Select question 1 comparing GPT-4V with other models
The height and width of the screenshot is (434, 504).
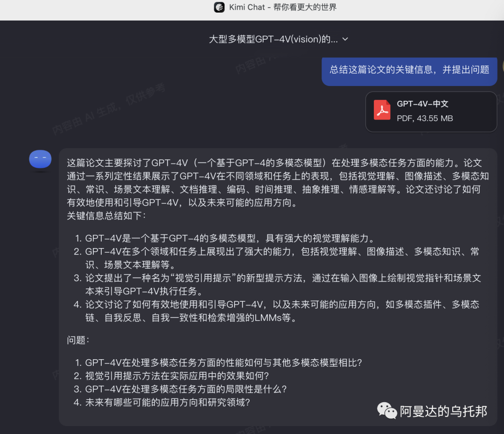tap(224, 363)
